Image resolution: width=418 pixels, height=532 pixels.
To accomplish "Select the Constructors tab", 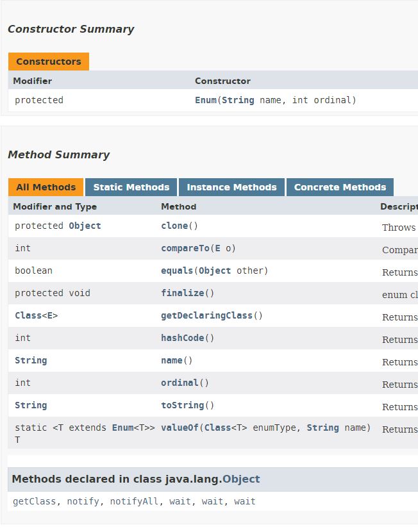I will click(x=49, y=62).
